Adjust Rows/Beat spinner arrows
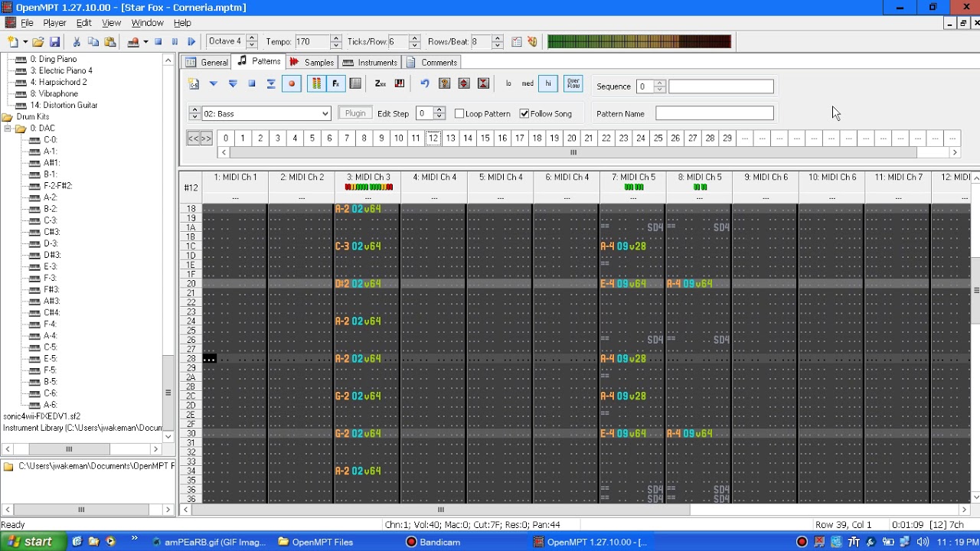The height and width of the screenshot is (551, 980). point(498,41)
